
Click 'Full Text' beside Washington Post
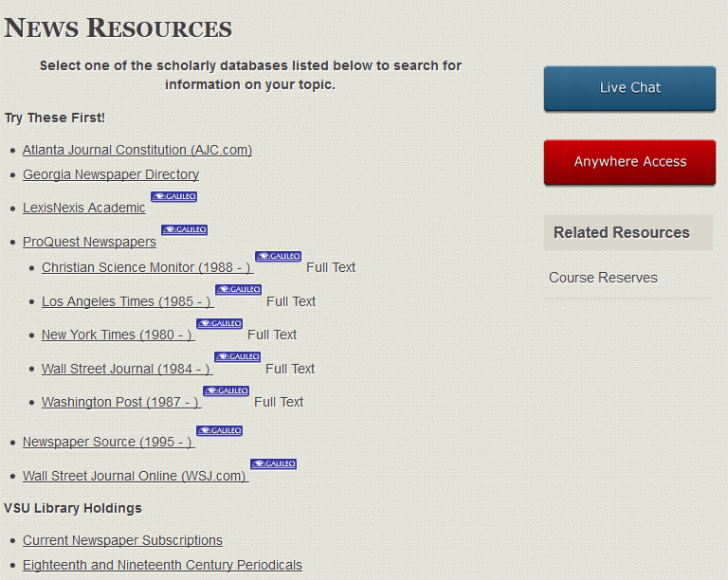point(279,402)
